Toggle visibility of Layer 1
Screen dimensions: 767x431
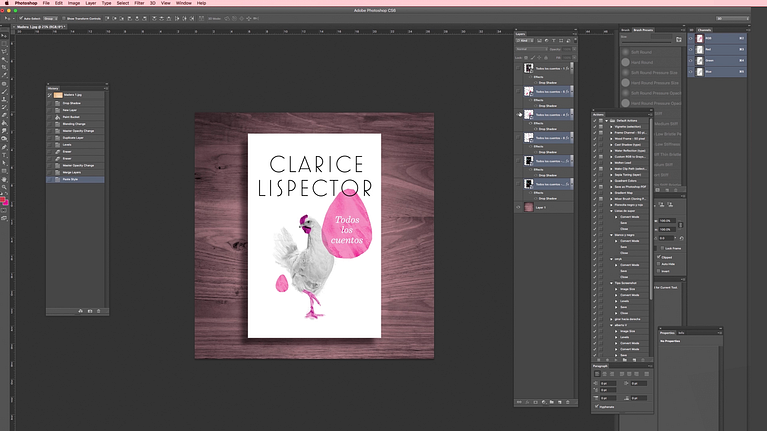(x=518, y=207)
